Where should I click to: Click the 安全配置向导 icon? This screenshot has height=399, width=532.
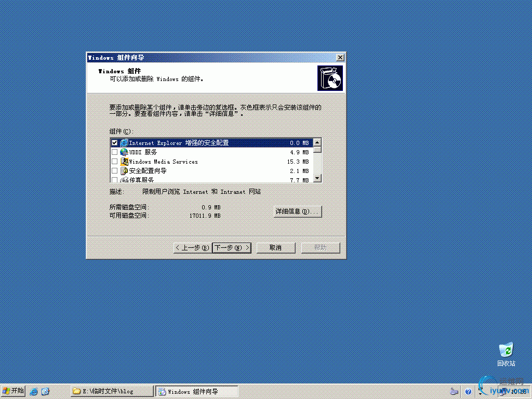[124, 170]
